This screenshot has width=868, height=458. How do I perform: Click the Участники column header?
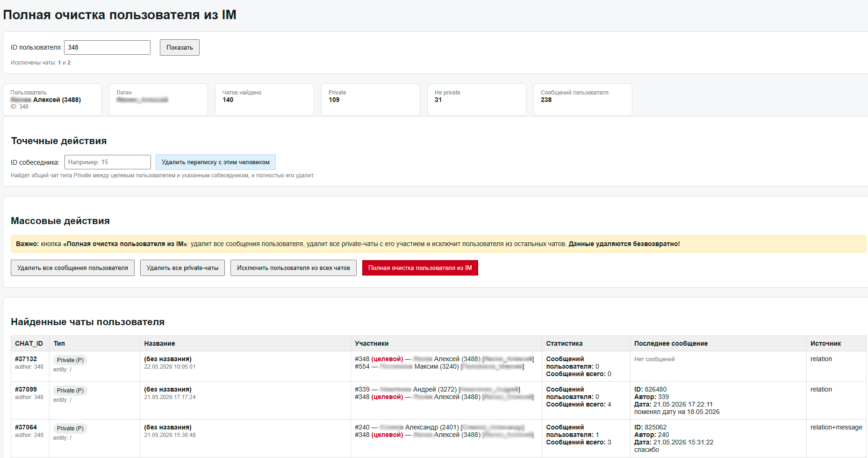point(372,343)
